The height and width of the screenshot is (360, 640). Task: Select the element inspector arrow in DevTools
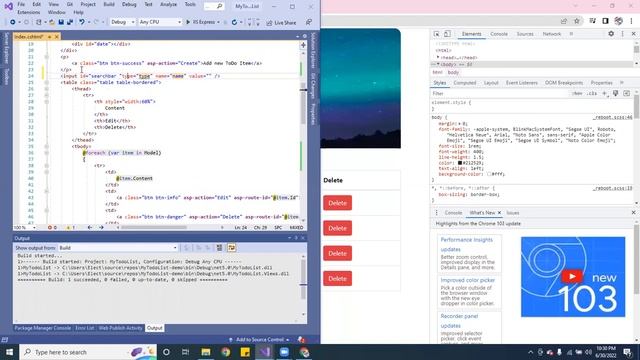click(436, 34)
